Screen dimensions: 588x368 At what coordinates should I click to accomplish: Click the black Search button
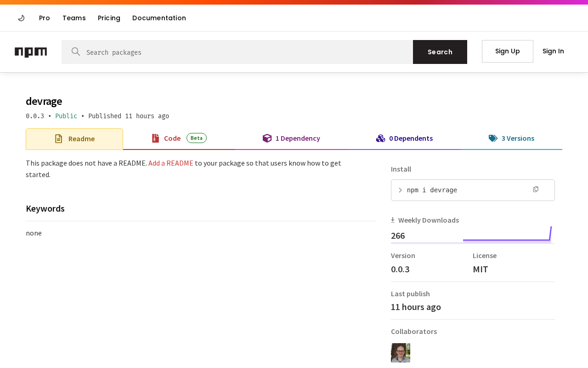(x=440, y=52)
